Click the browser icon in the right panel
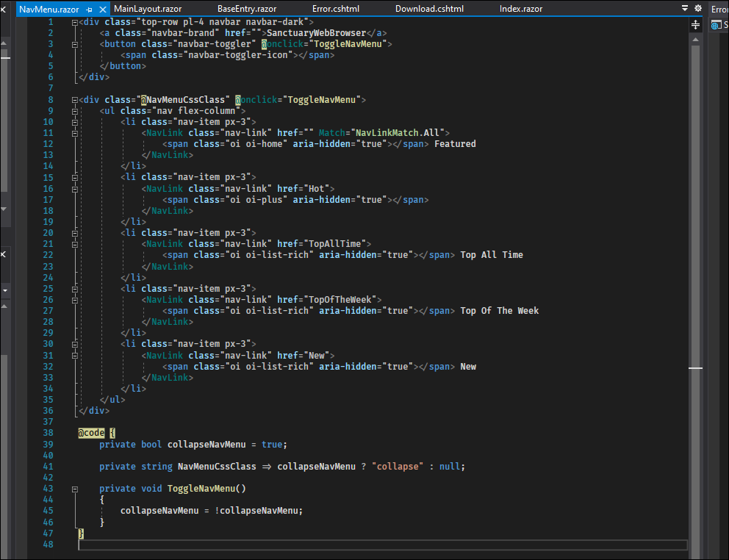The height and width of the screenshot is (560, 729). point(717,25)
